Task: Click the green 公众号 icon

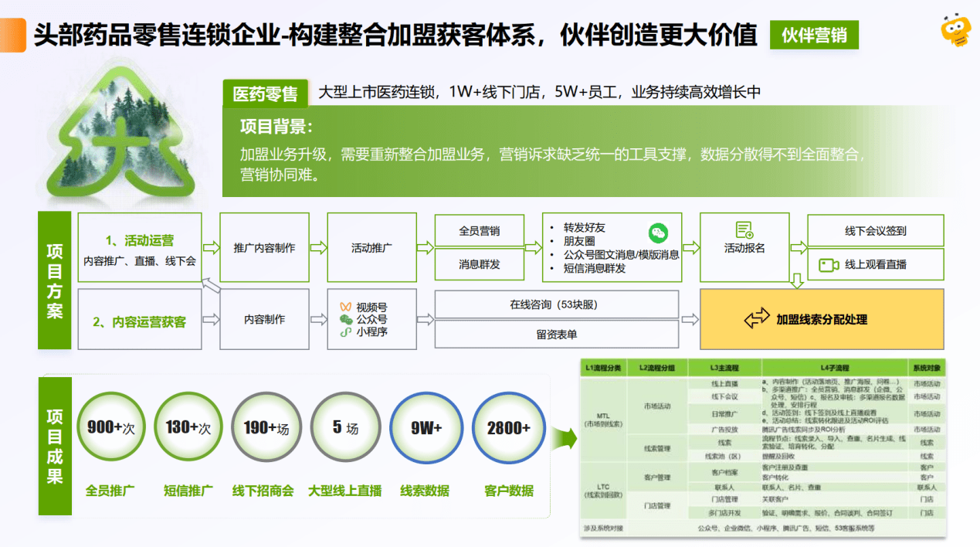Action: tap(345, 320)
